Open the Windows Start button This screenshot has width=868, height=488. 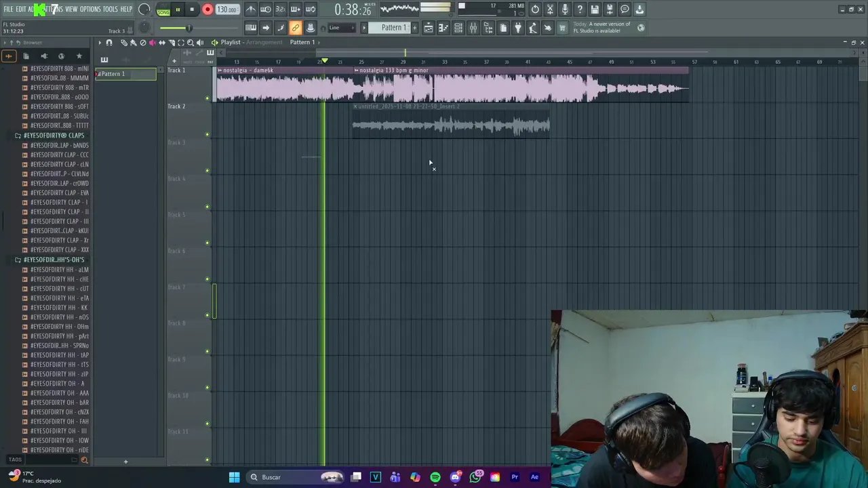(234, 477)
